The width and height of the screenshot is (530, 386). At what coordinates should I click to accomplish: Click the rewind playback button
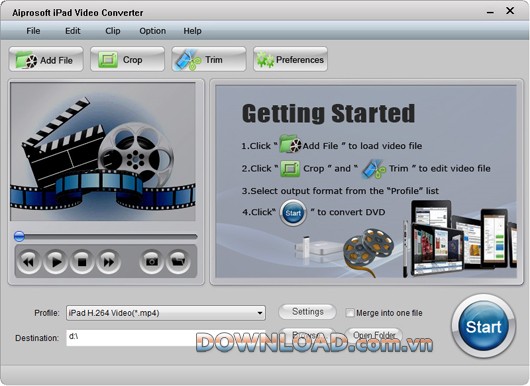tap(29, 261)
